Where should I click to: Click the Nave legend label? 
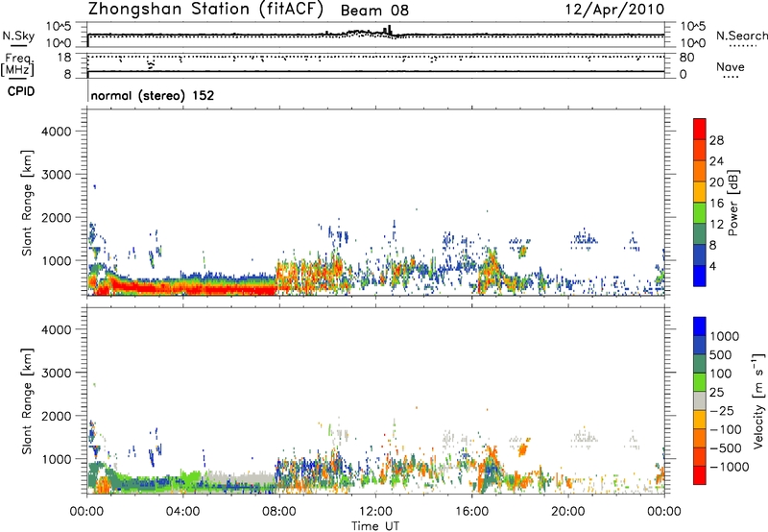pyautogui.click(x=731, y=66)
